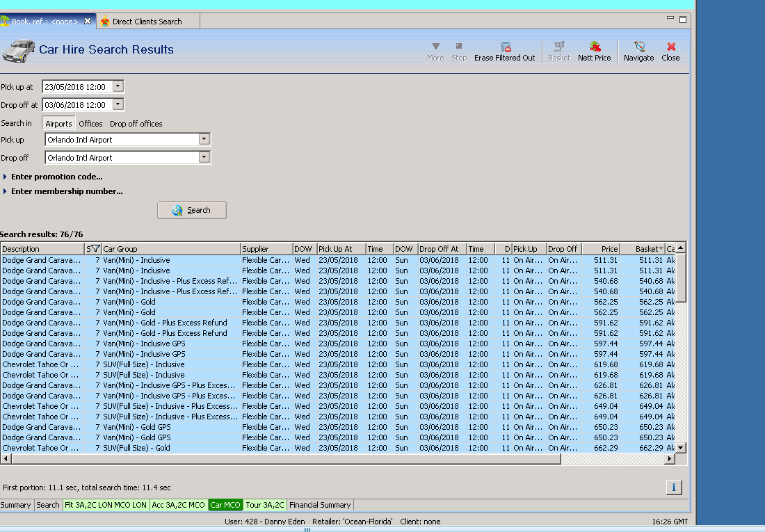The height and width of the screenshot is (532, 765).
Task: Open the Pick up at date dropdown
Action: click(118, 87)
